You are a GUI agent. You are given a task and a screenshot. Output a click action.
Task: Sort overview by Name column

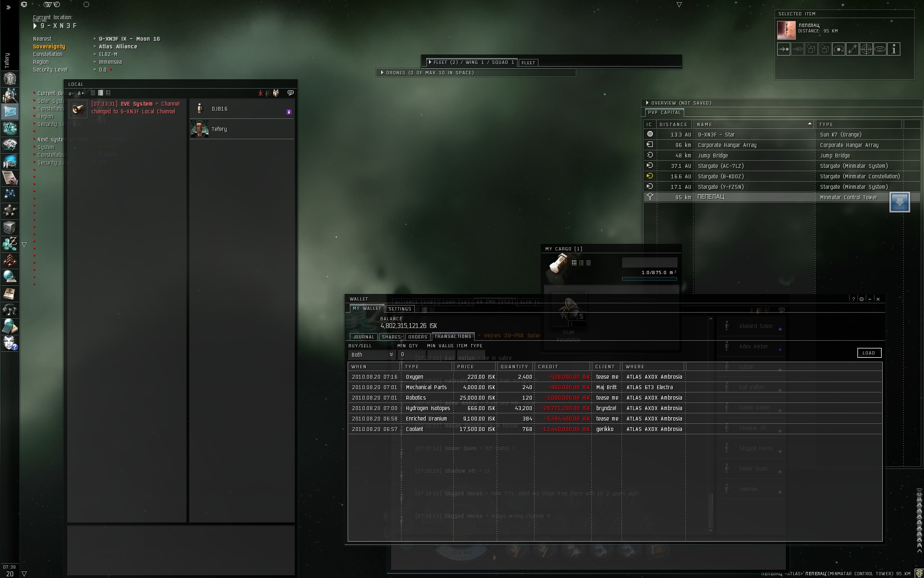(754, 124)
